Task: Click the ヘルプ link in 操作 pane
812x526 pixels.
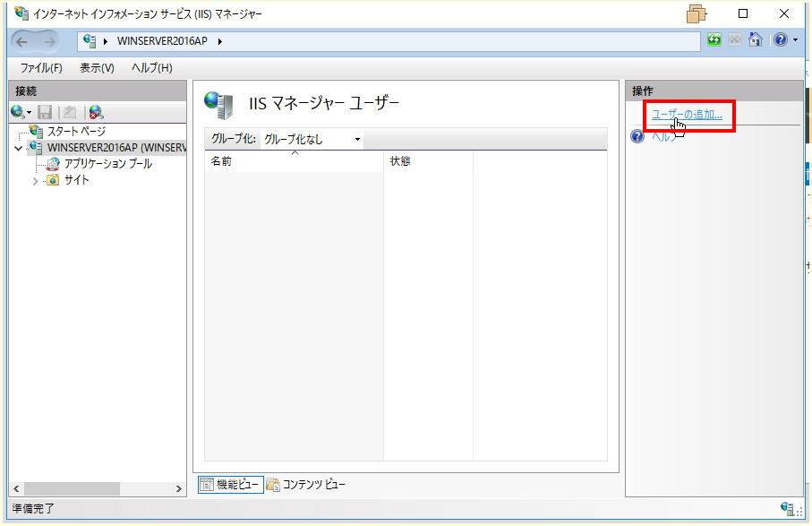Action: [664, 136]
